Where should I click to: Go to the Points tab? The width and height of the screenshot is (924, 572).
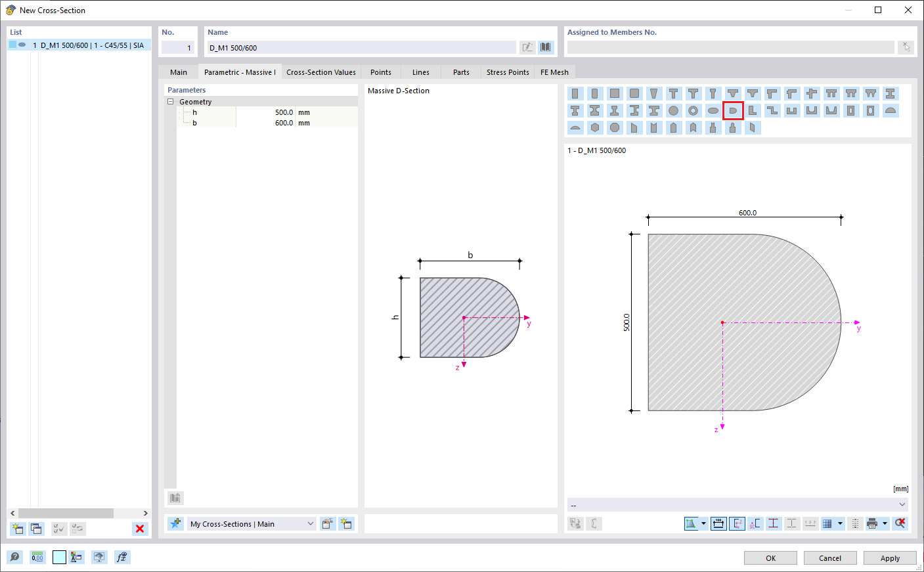point(381,72)
